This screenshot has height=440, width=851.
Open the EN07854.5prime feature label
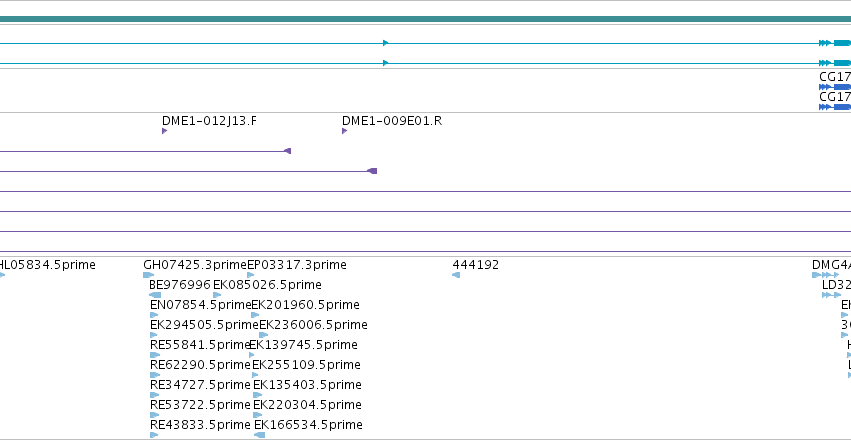point(200,305)
